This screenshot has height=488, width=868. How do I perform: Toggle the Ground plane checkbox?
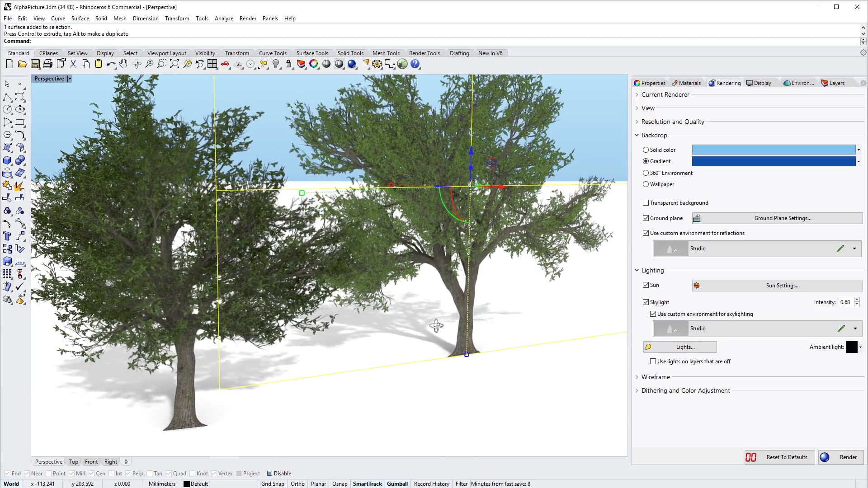[x=646, y=218]
